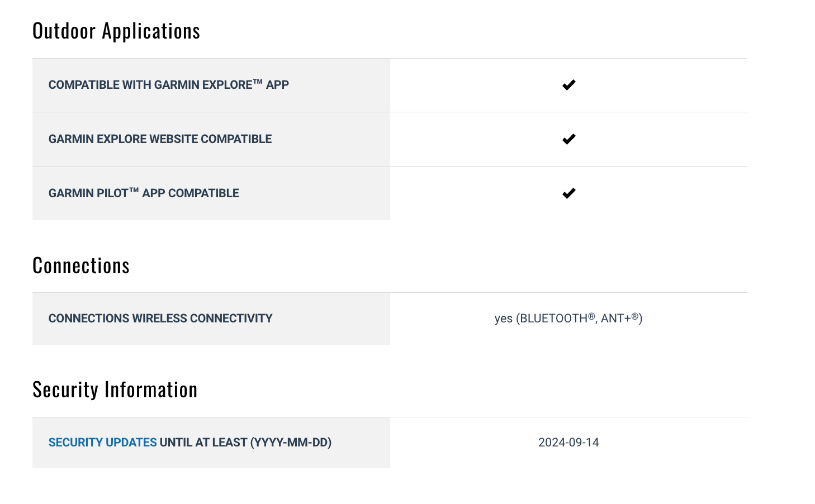Click the 2024-09-14 security date value

tap(568, 443)
